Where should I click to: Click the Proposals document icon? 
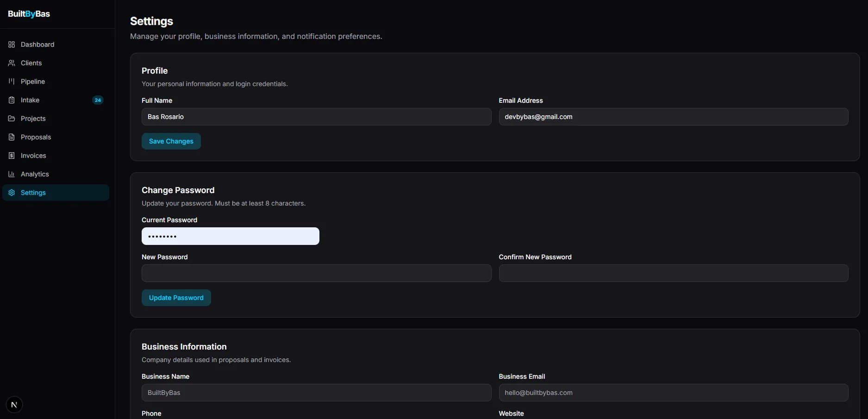point(12,137)
